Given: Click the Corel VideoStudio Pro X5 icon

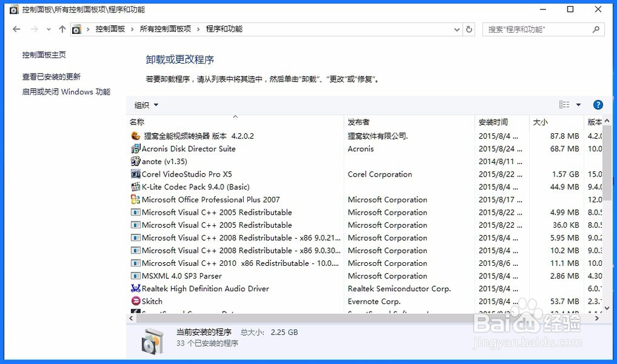Looking at the screenshot, I should tap(136, 174).
